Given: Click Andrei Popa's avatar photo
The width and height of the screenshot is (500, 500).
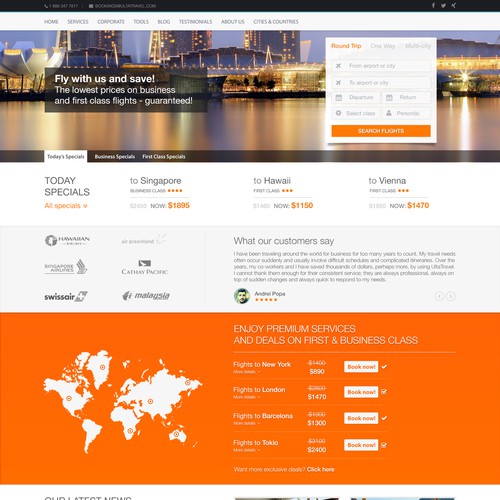Looking at the screenshot, I should (x=242, y=296).
